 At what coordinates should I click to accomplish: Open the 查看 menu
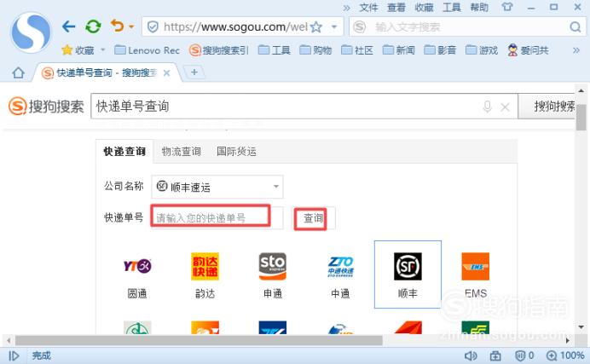[x=396, y=7]
